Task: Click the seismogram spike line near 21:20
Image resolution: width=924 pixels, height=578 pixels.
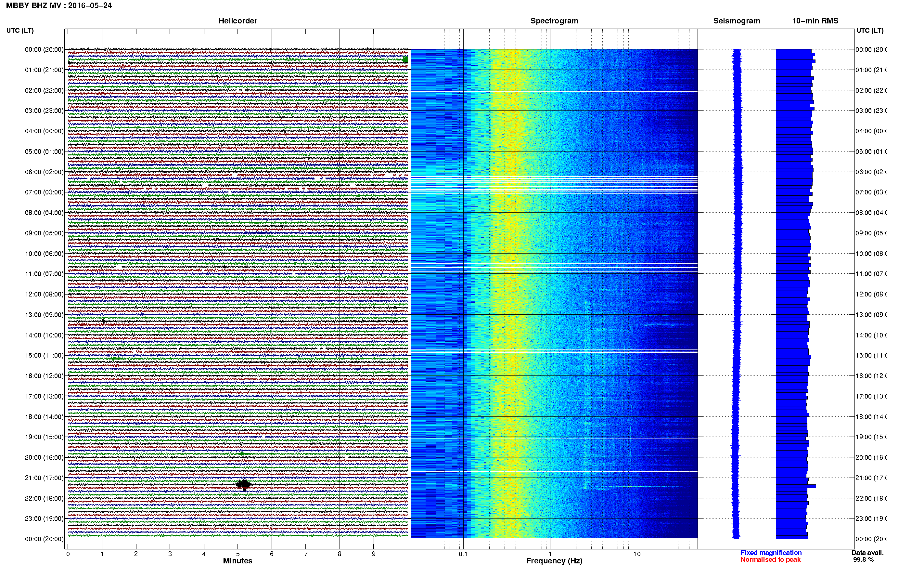Action: click(x=734, y=486)
